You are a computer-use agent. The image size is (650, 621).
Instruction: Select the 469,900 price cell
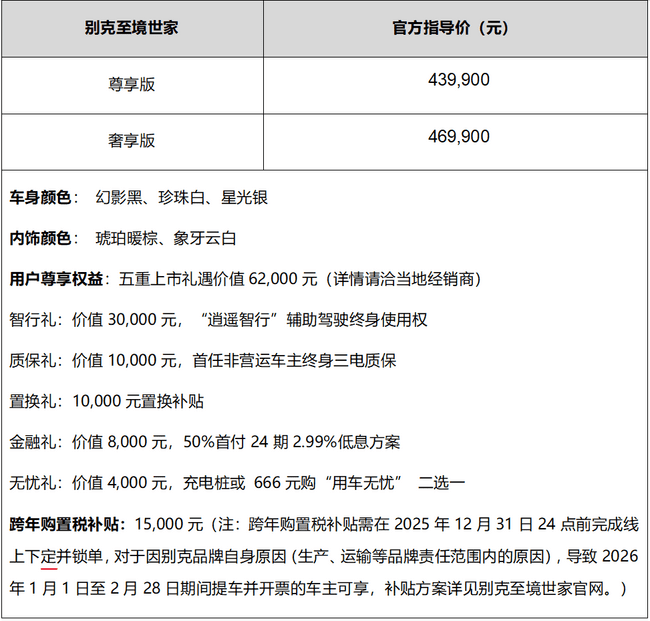[x=457, y=136]
